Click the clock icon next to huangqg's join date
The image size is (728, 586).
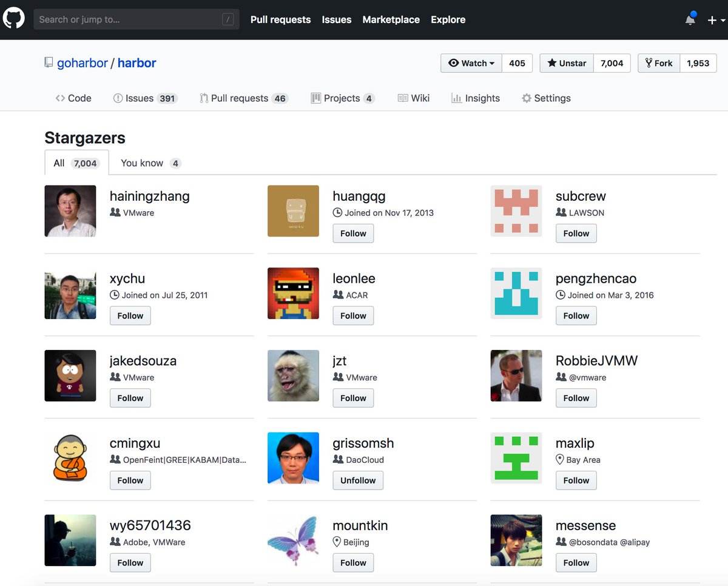[337, 212]
